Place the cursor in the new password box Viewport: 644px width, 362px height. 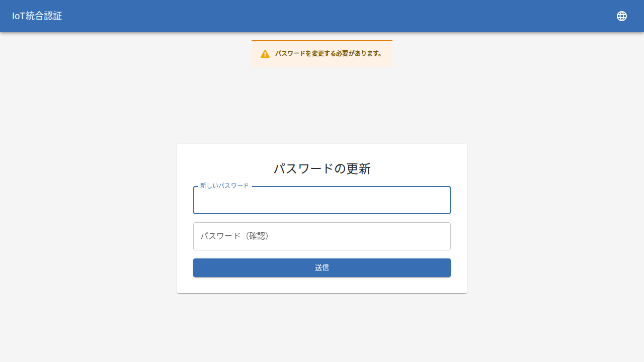[x=322, y=200]
